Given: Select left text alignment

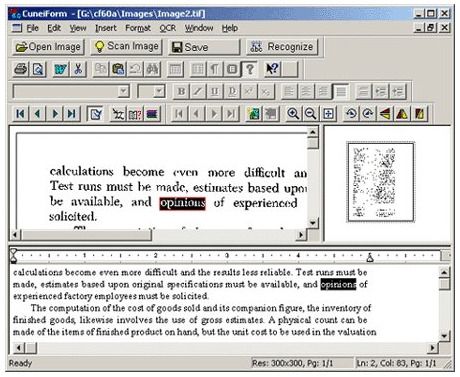Looking at the screenshot, I should point(289,91).
